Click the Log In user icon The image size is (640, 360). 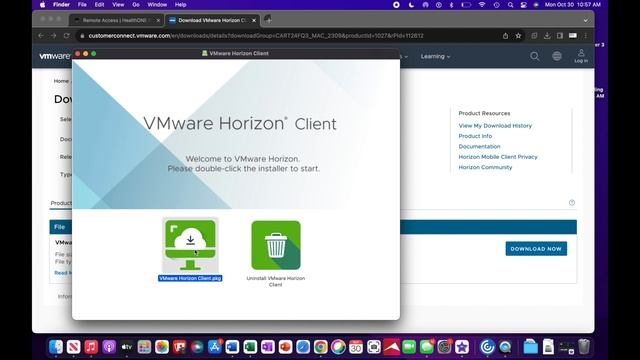click(x=581, y=56)
